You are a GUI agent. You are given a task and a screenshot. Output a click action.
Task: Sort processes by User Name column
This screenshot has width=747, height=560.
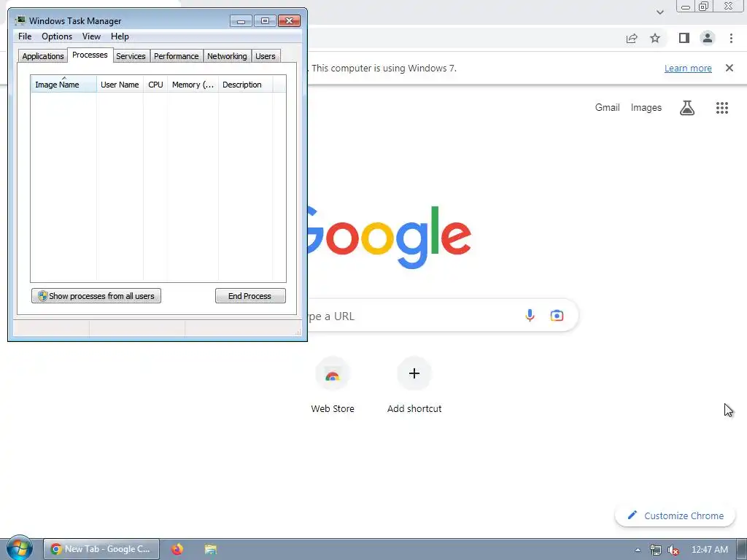(120, 85)
